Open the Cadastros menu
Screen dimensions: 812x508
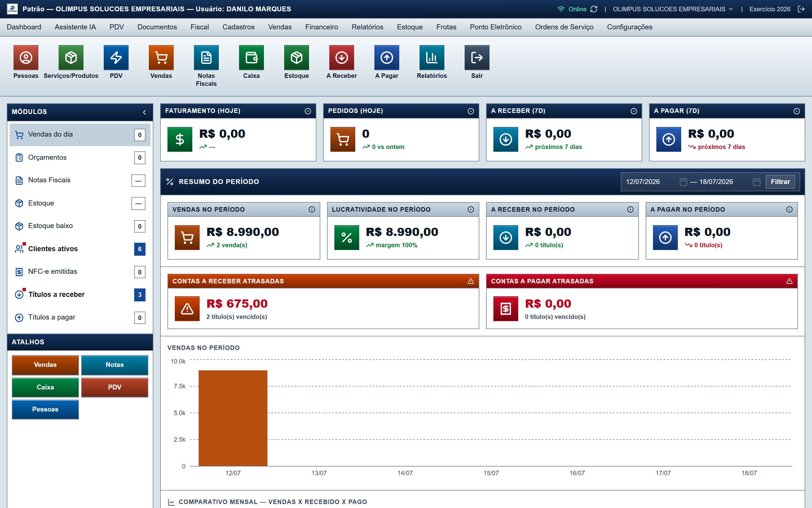click(238, 27)
